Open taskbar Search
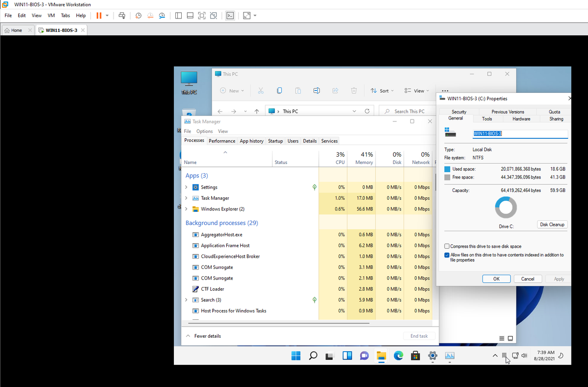588x387 pixels. pyautogui.click(x=313, y=356)
